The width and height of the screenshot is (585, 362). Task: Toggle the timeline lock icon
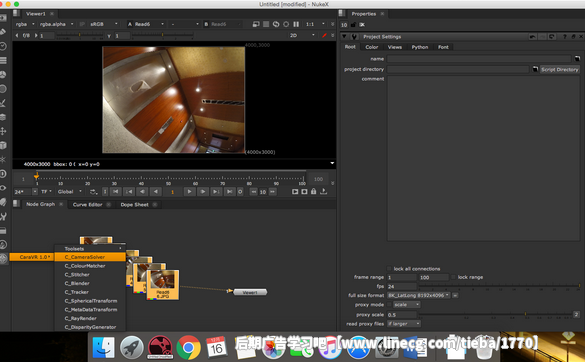313,191
